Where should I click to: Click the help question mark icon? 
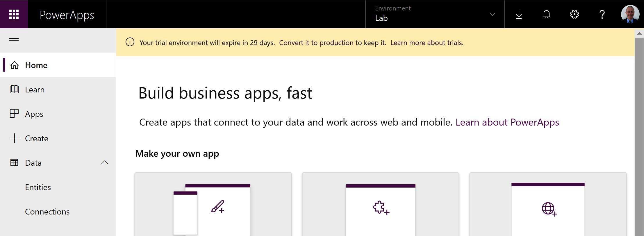[602, 14]
